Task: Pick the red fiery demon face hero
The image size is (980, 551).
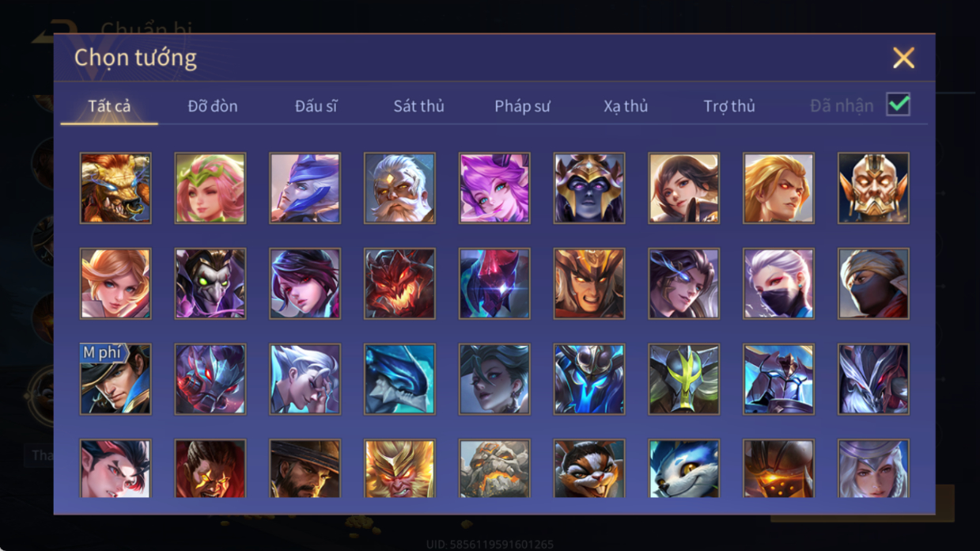Action: click(399, 283)
